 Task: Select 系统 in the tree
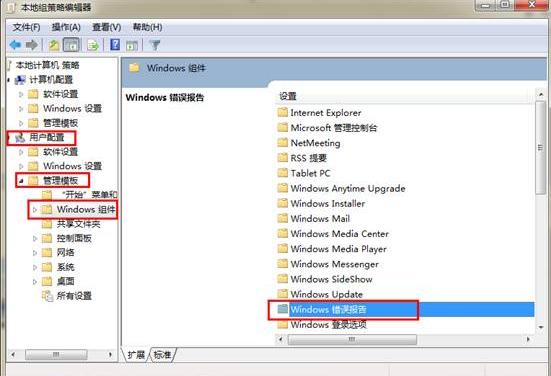click(x=66, y=267)
